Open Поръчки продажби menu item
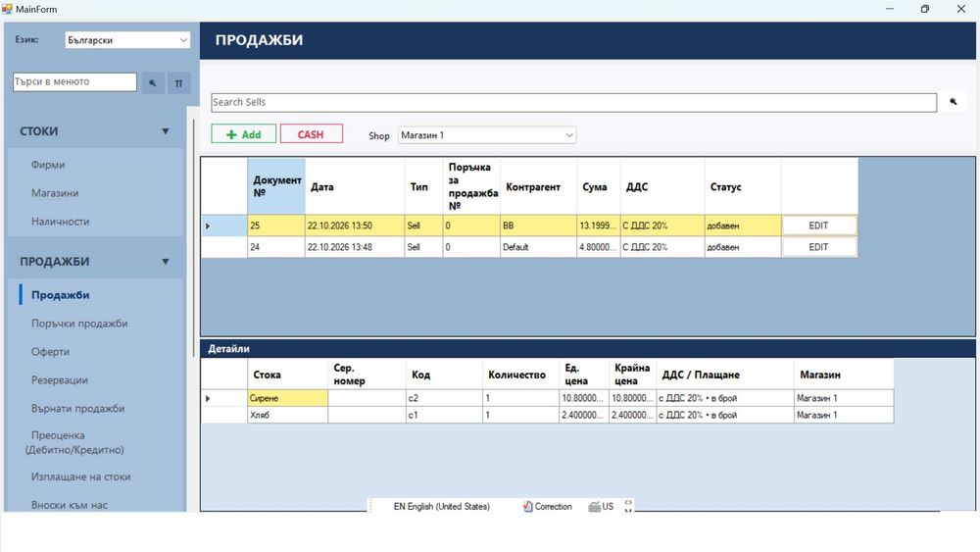The image size is (980, 552). (x=79, y=324)
